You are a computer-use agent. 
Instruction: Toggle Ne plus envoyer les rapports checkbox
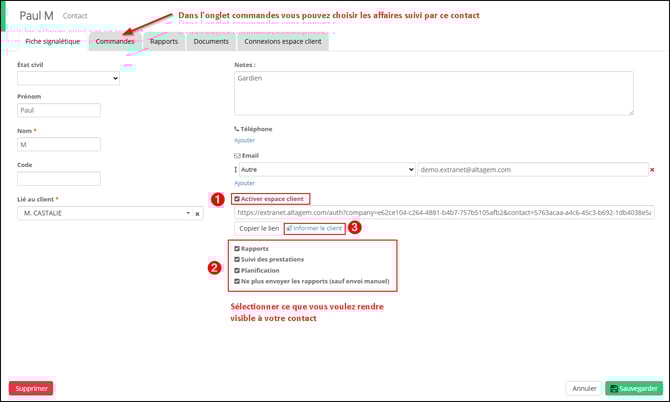point(237,281)
